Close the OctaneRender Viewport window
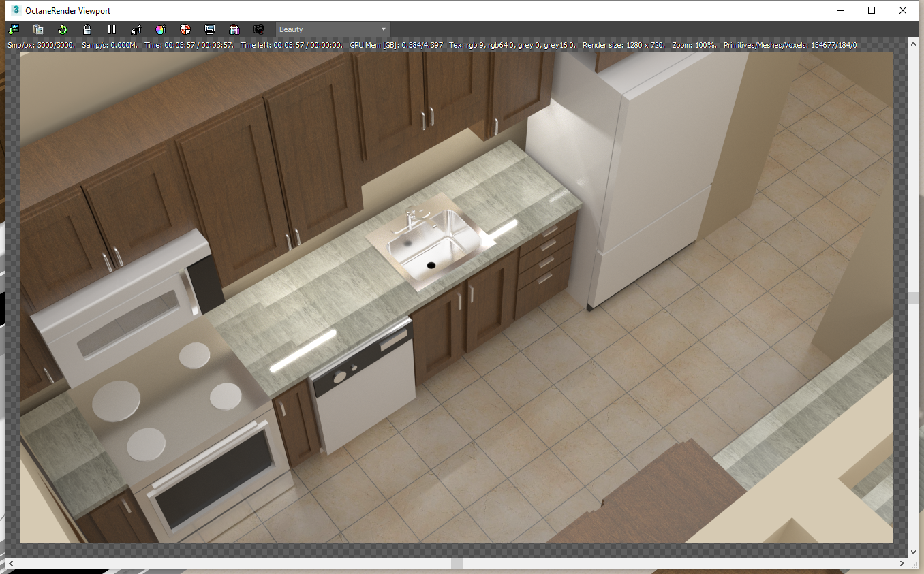The width and height of the screenshot is (924, 574). [903, 10]
